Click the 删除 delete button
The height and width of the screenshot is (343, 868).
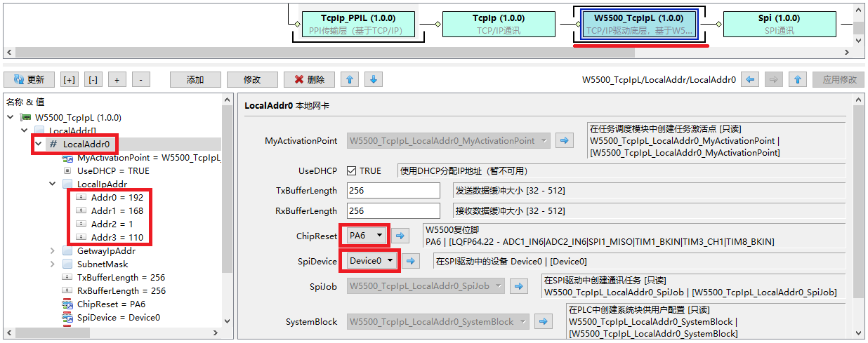click(x=309, y=80)
